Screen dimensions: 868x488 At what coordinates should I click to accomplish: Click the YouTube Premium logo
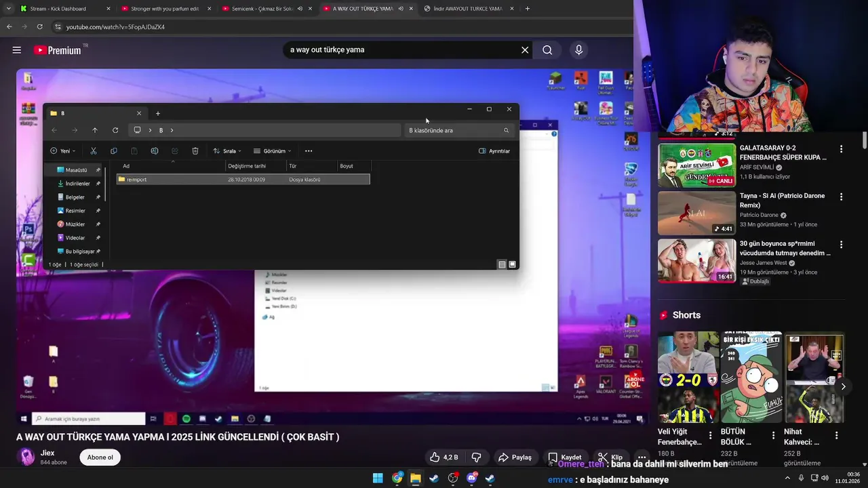pyautogui.click(x=57, y=50)
